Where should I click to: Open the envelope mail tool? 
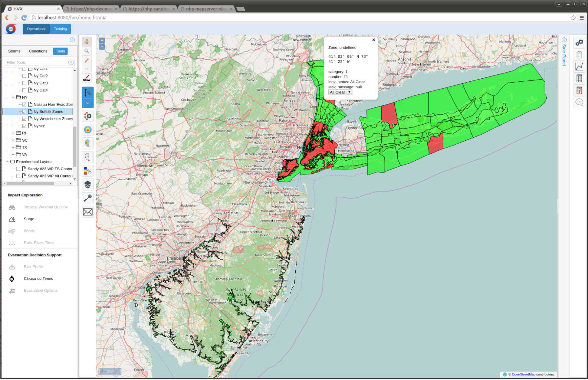[88, 212]
